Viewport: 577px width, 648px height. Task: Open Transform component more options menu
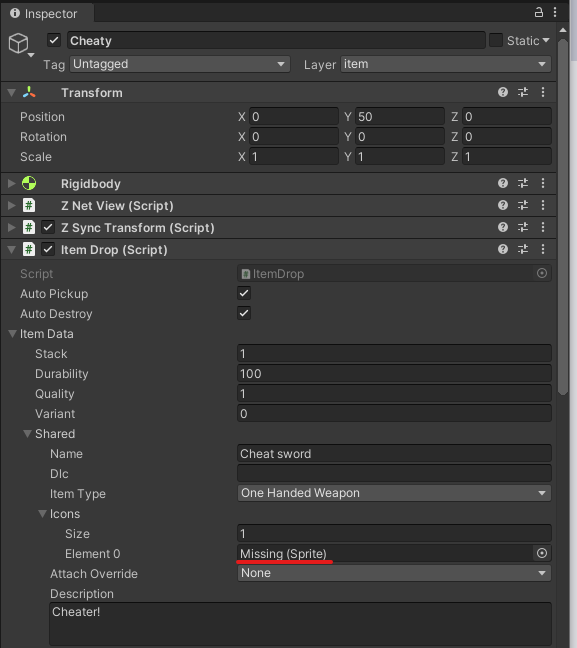point(543,92)
